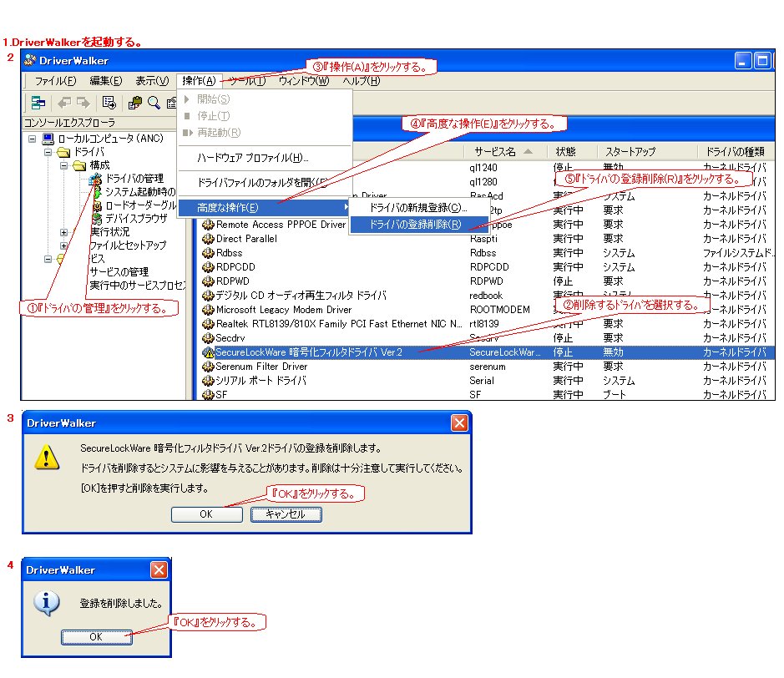Click the ql1240 service name cell
The image size is (784, 678).
click(483, 168)
